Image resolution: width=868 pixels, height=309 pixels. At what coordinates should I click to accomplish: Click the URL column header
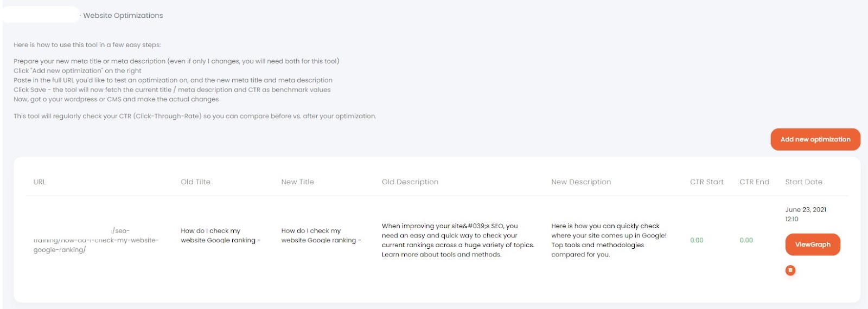(40, 182)
